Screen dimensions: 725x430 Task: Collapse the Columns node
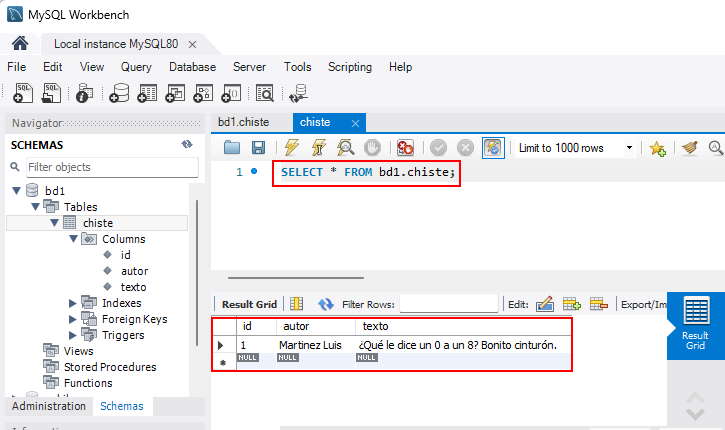(73, 239)
